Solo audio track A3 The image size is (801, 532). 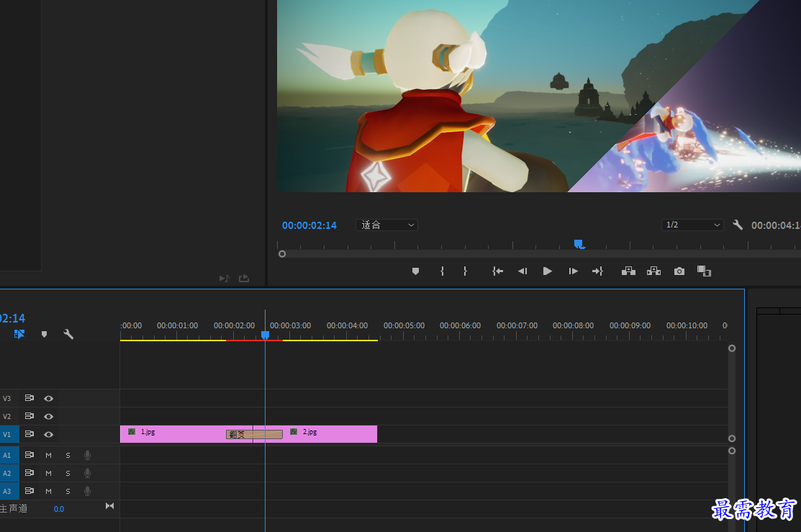pyautogui.click(x=68, y=491)
